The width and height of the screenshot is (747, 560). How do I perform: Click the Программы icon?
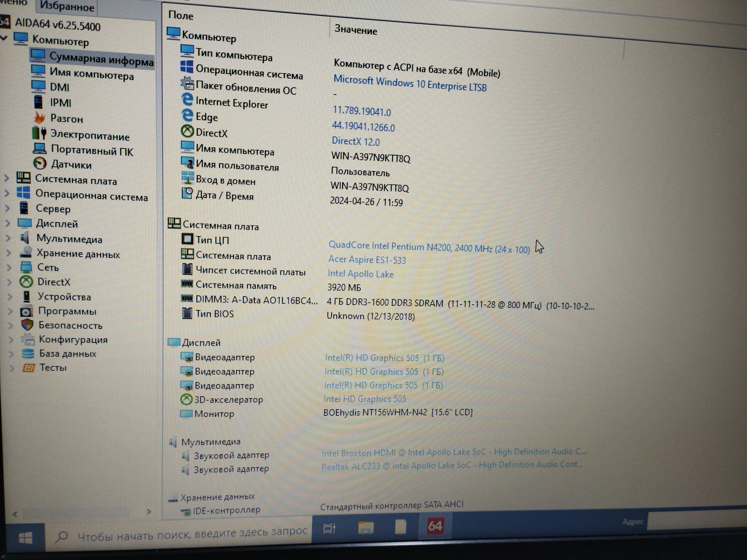pyautogui.click(x=26, y=311)
